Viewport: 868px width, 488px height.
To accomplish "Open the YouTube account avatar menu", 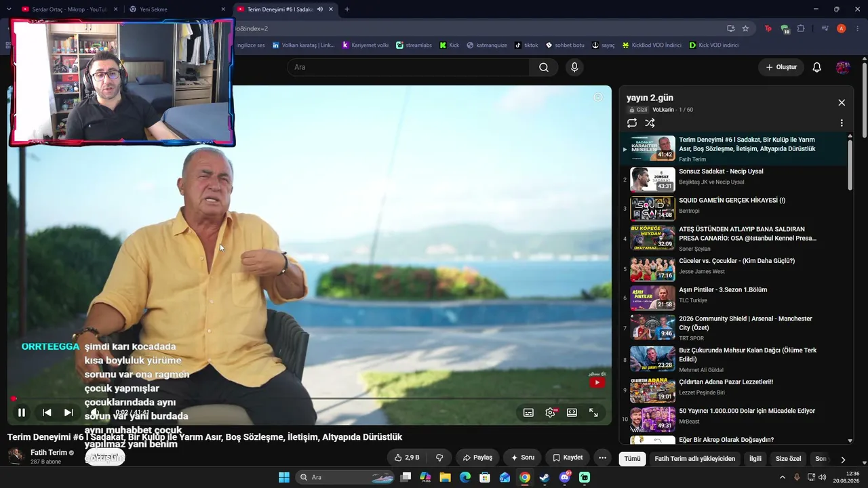I will (x=843, y=67).
